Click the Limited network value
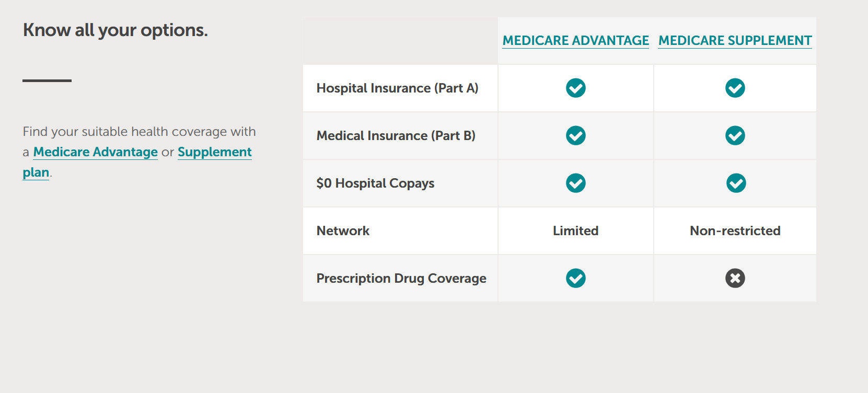The width and height of the screenshot is (868, 393). click(575, 231)
